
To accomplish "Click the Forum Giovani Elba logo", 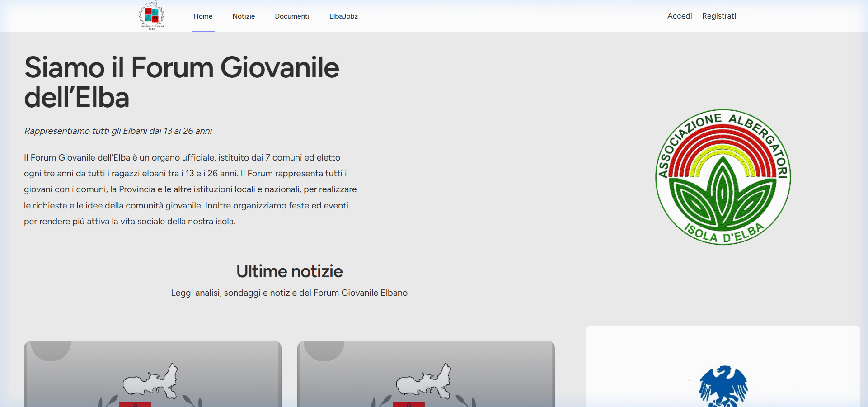I will tap(151, 14).
